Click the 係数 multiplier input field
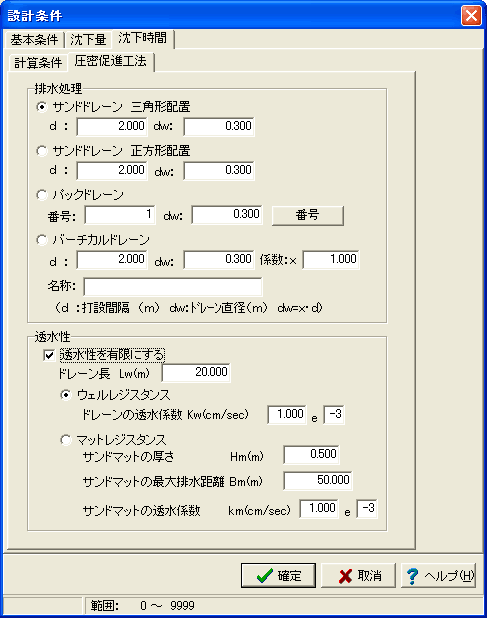The height and width of the screenshot is (618, 487). point(331,260)
